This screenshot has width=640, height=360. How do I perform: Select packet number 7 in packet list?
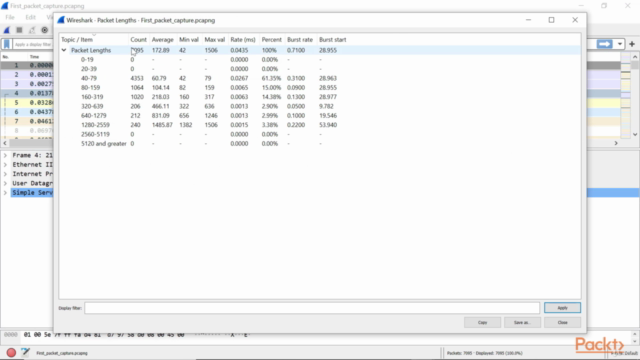pos(27,122)
